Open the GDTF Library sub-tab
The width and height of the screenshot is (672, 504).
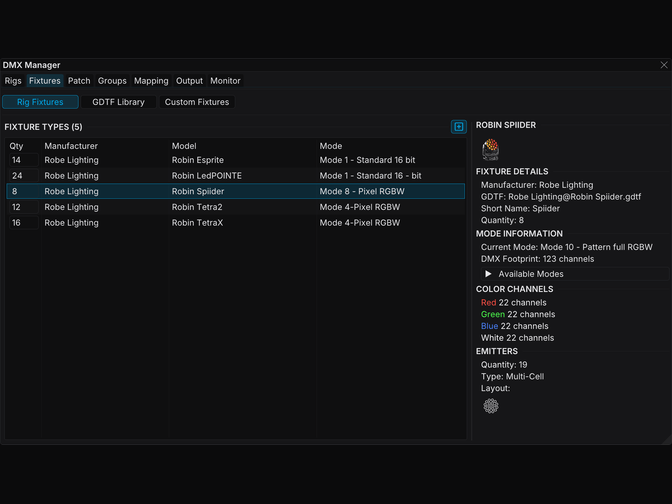[x=118, y=102]
